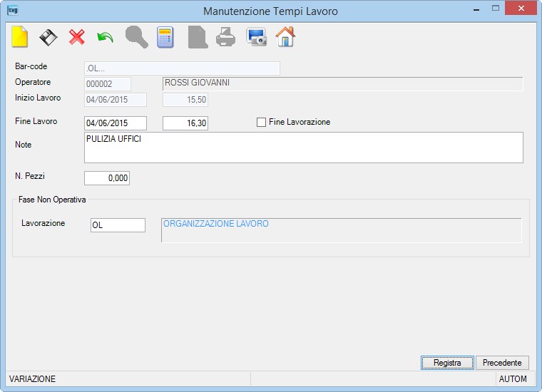
Task: Enable the Fine Lavorazione checkbox
Action: tap(261, 123)
